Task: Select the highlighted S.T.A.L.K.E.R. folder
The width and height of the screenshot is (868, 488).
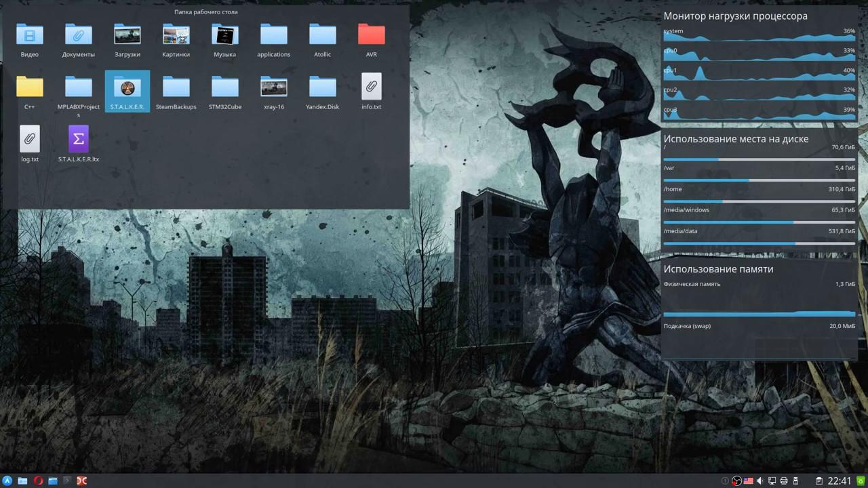Action: (127, 93)
